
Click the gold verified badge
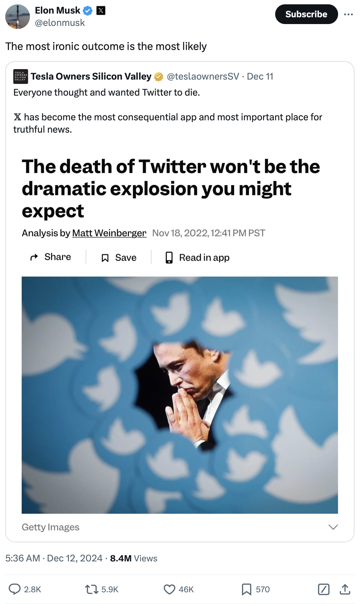(x=159, y=77)
